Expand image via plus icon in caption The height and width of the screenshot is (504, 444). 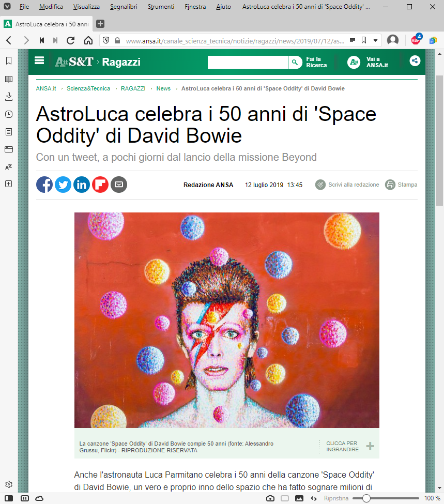370,446
